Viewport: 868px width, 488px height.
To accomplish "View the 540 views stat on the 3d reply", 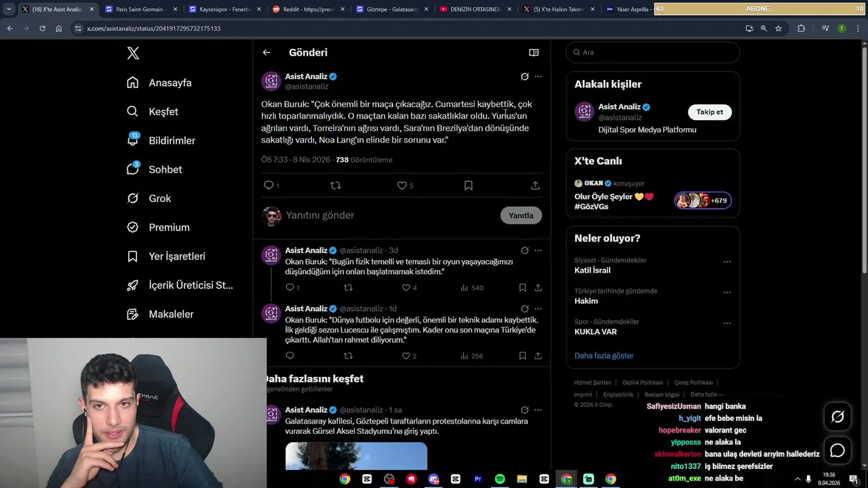I will [x=472, y=287].
